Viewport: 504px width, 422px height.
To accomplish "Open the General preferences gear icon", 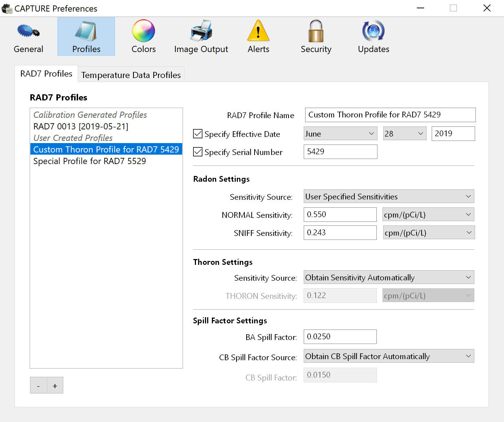I will point(28,31).
